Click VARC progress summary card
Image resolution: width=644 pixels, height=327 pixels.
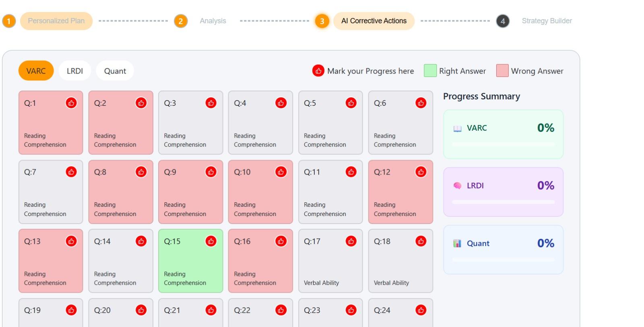503,134
